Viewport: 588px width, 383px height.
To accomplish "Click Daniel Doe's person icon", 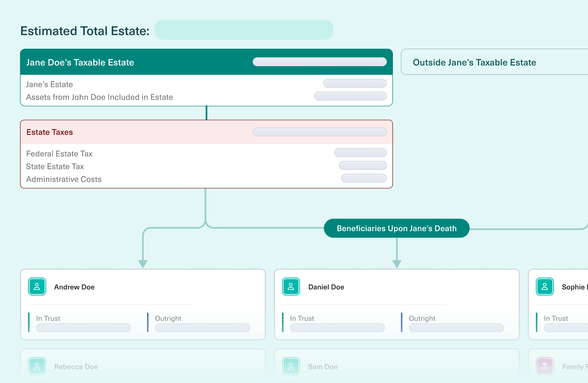I will [291, 287].
